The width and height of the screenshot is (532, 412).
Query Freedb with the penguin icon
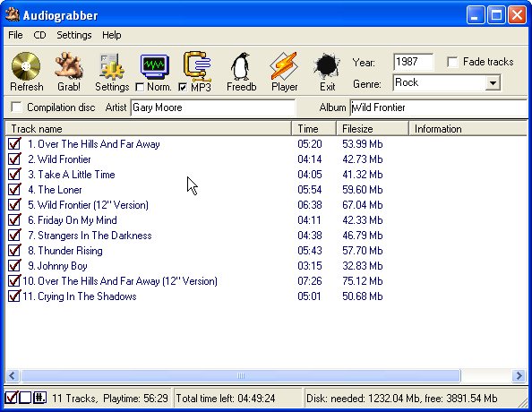coord(241,66)
